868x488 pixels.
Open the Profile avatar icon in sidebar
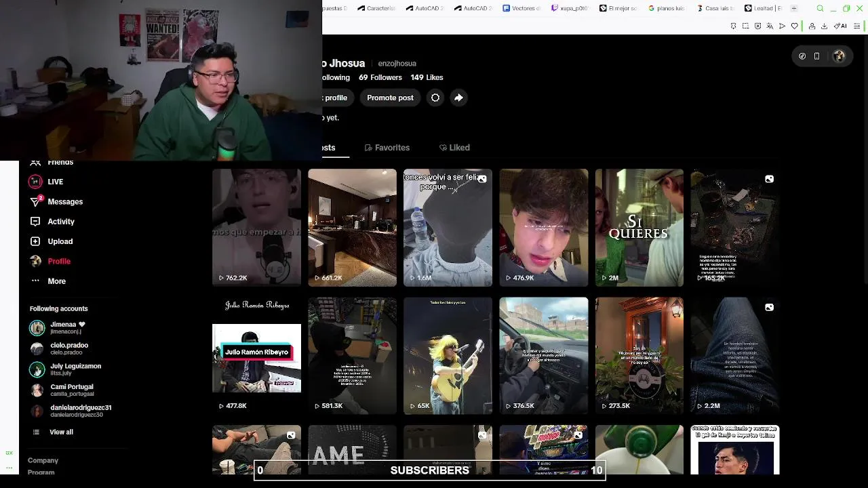pos(35,261)
